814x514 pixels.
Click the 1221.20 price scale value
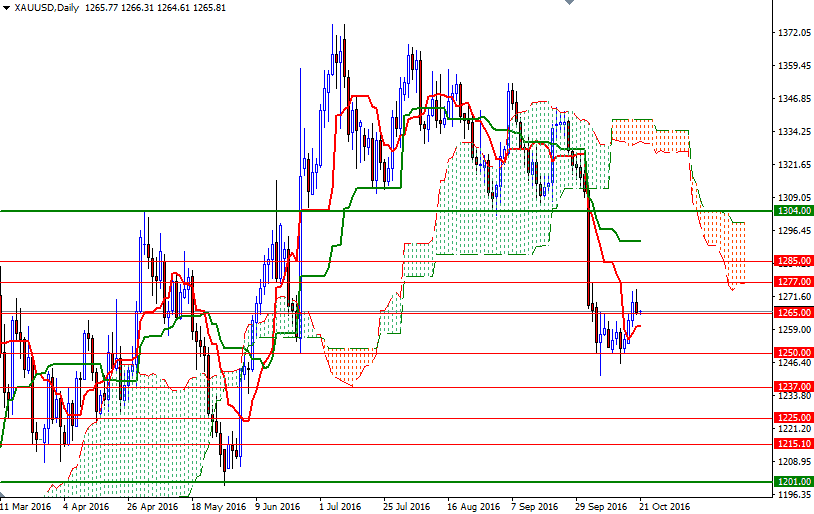pyautogui.click(x=794, y=428)
